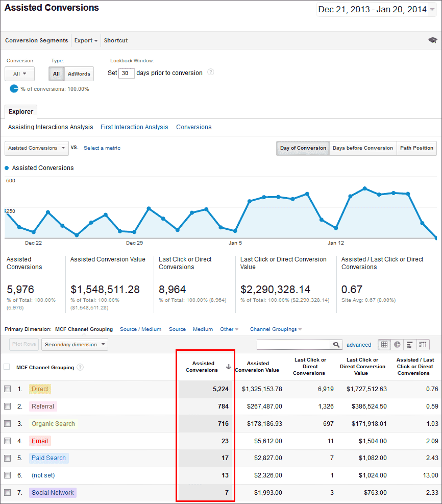Open the First Interaction Analysis tab
Screen dimensions: 442x504
point(134,127)
